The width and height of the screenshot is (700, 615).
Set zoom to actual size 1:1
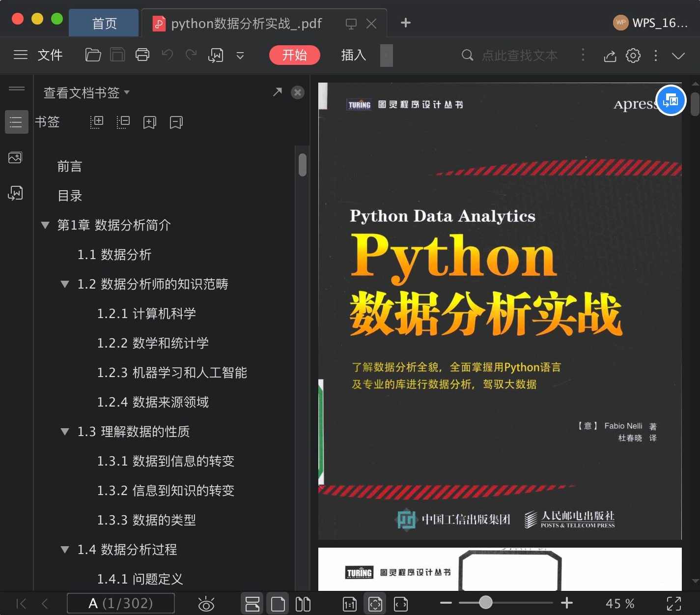[x=349, y=603]
